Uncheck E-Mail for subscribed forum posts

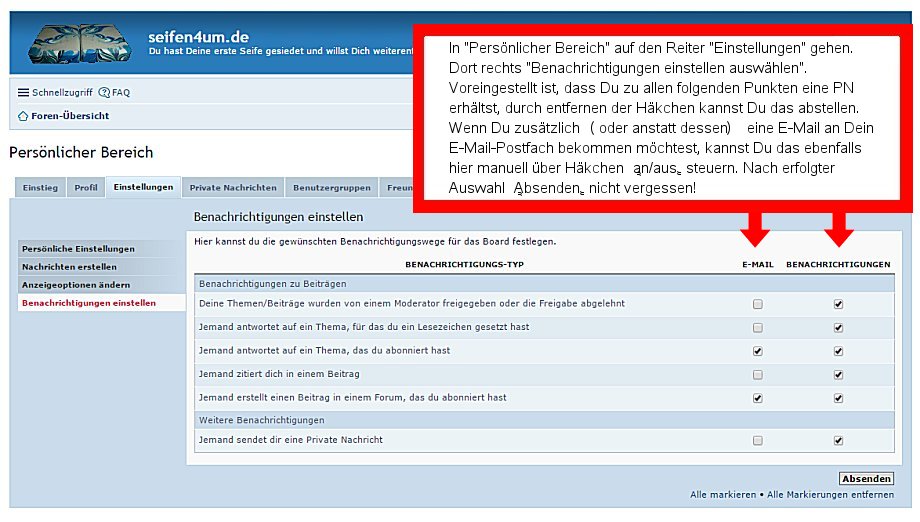(x=757, y=397)
